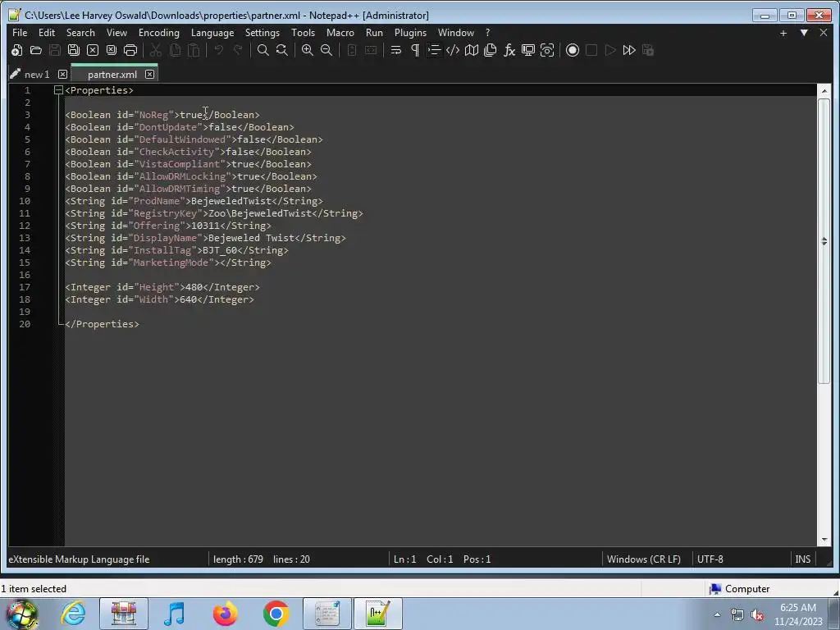Toggle INS insert mode in status bar

coord(802,559)
